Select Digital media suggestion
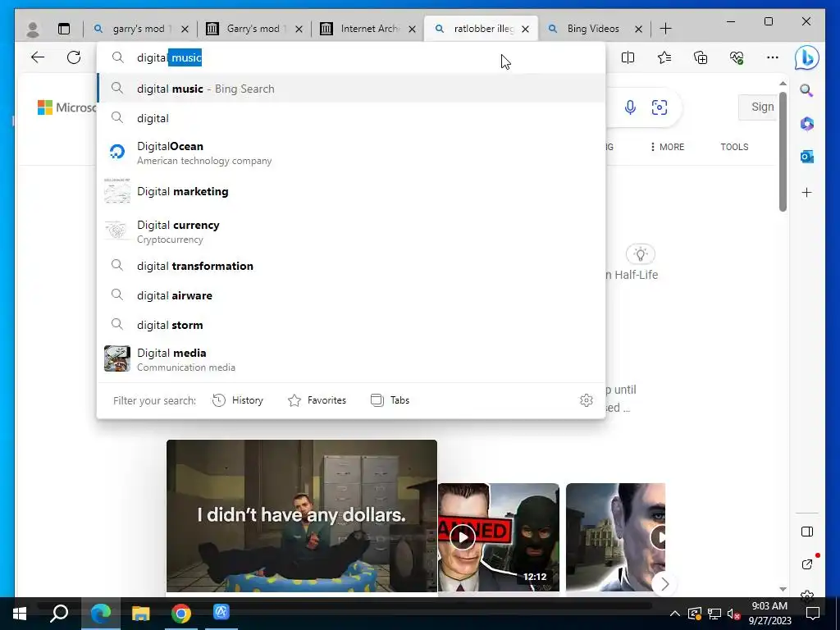The height and width of the screenshot is (630, 840). (351, 359)
